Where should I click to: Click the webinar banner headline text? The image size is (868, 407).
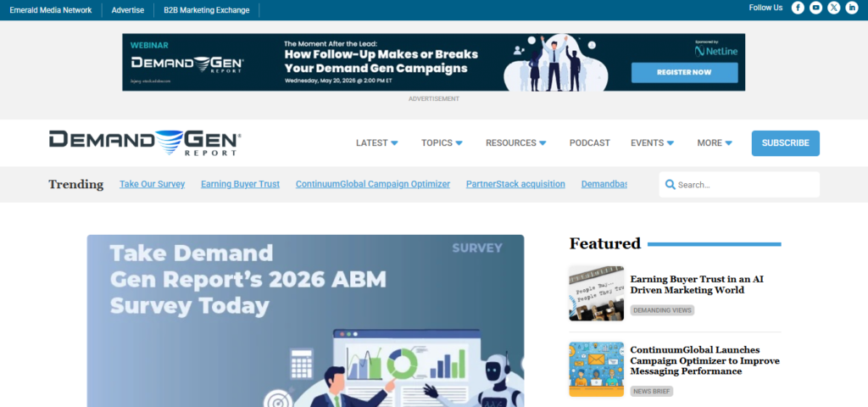click(381, 61)
